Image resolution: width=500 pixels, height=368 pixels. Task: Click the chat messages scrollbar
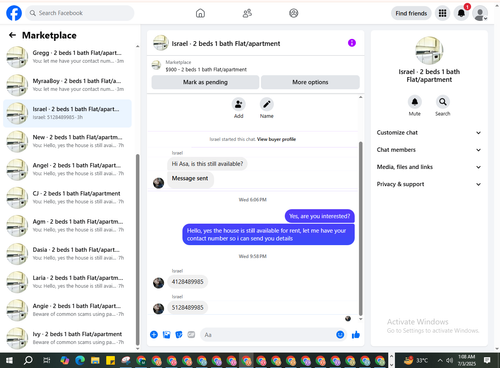pyautogui.click(x=360, y=228)
